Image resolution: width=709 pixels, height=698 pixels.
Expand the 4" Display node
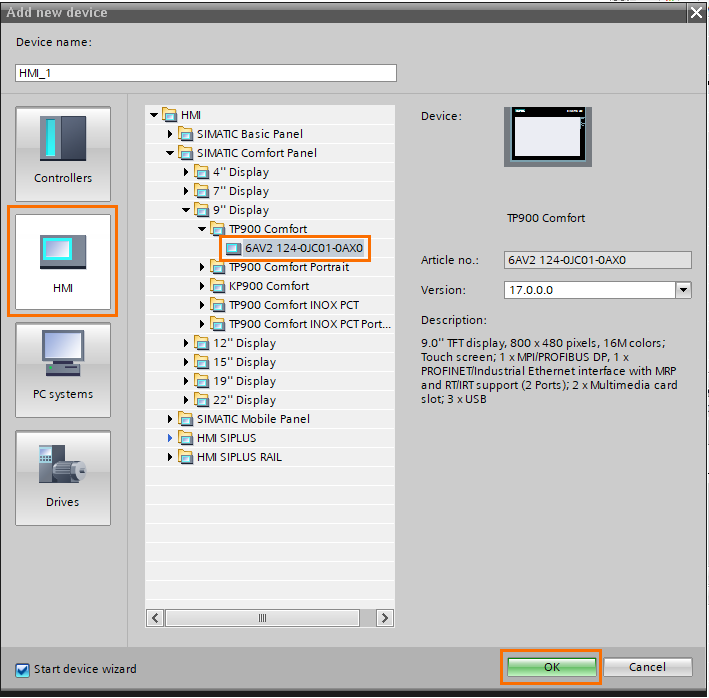(186, 172)
